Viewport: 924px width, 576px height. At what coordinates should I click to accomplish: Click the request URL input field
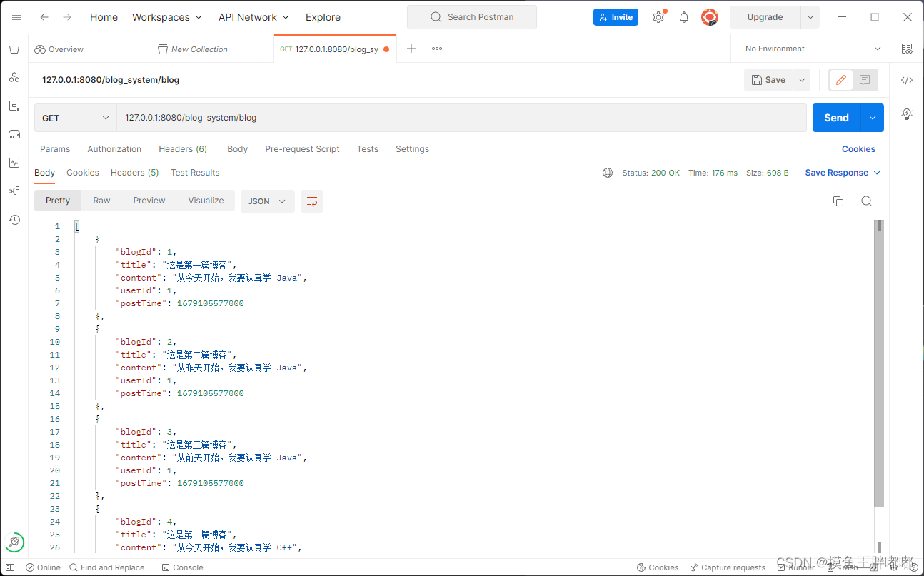pos(461,118)
